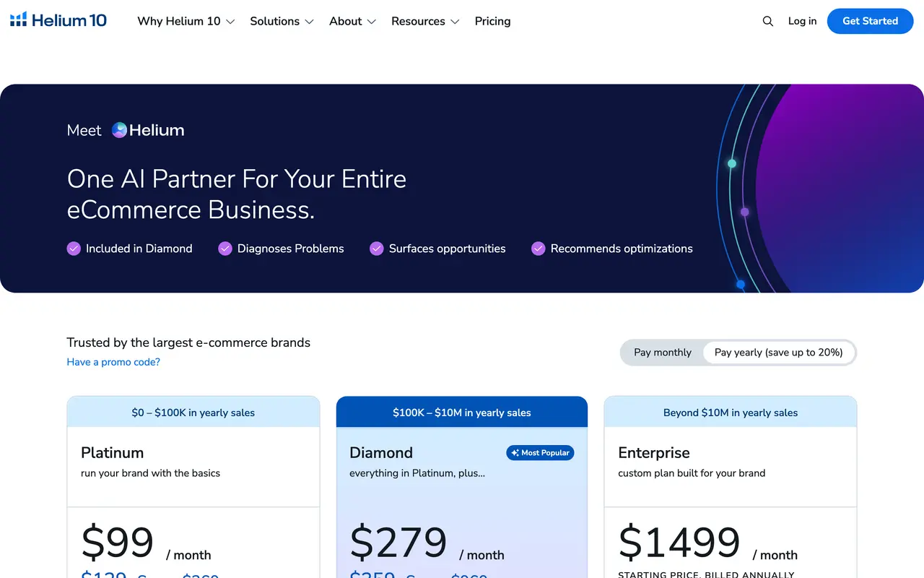Open the About dropdown menu
The height and width of the screenshot is (578, 924).
[x=352, y=21]
